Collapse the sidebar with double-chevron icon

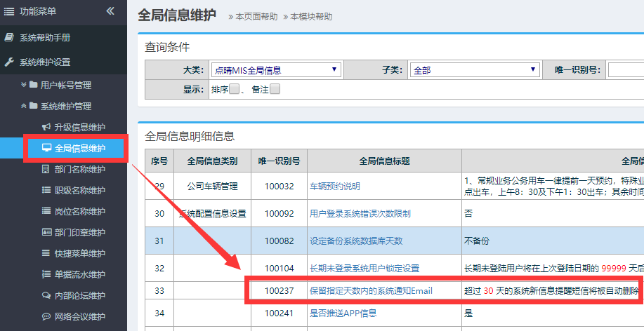pos(110,11)
